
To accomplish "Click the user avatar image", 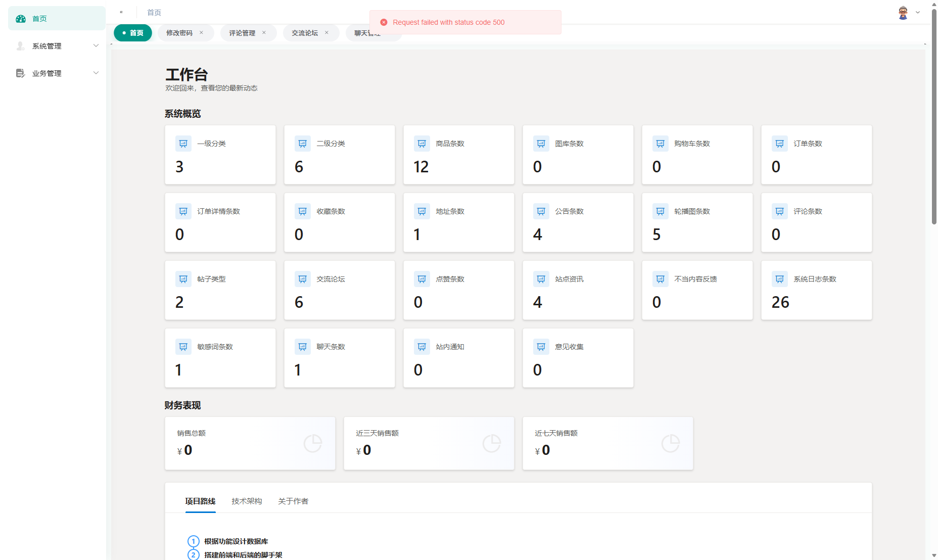I will (902, 12).
